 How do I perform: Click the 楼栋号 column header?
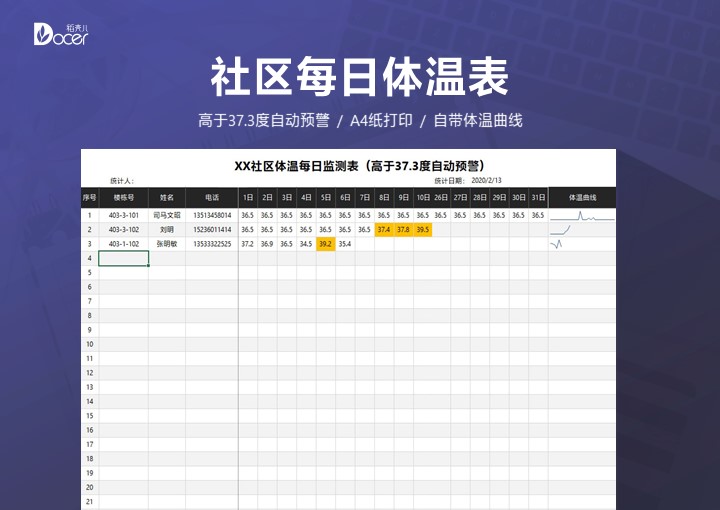point(123,198)
